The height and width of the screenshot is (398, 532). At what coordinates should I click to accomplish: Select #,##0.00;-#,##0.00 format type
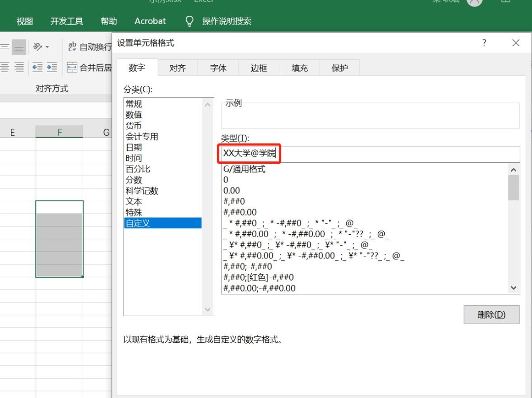(x=365, y=289)
